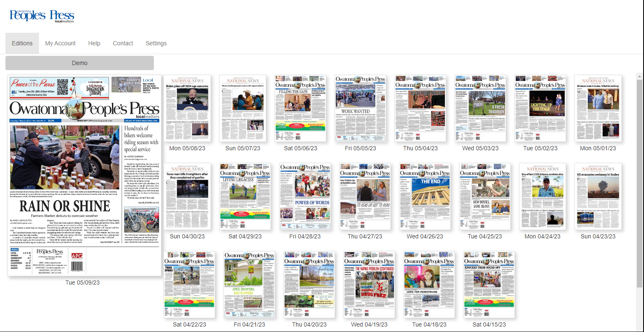The image size is (644, 332).
Task: Click the Sun 04/30/23 date label
Action: point(187,236)
